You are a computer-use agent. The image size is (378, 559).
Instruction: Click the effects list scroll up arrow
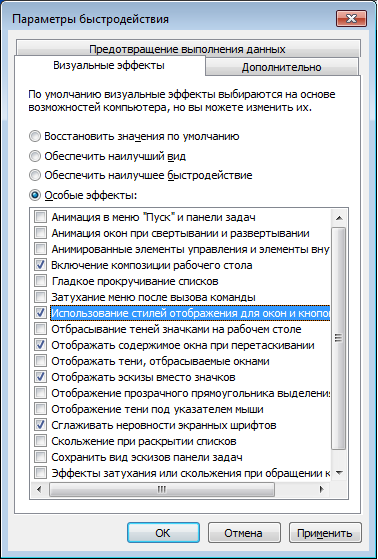tap(339, 218)
